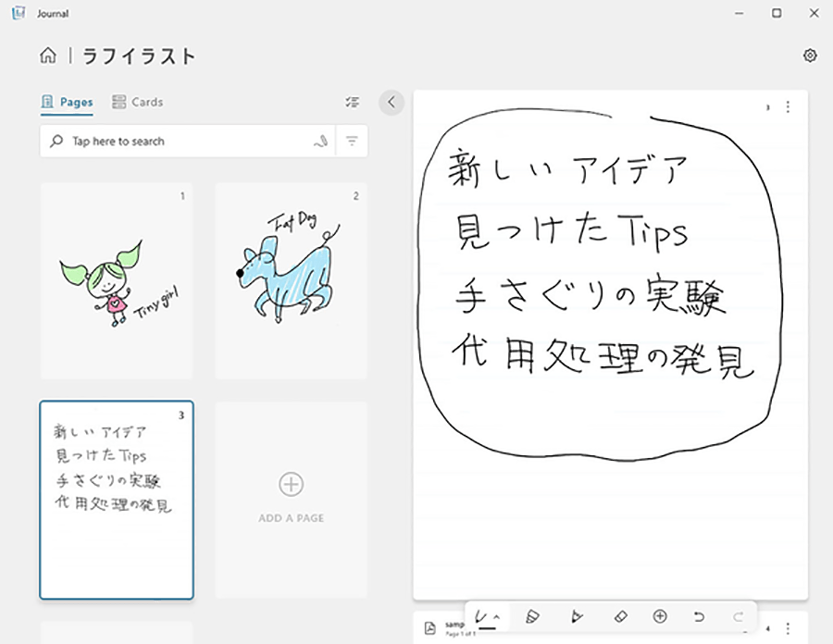Select the eraser tool
The height and width of the screenshot is (644, 833).
pos(620,617)
